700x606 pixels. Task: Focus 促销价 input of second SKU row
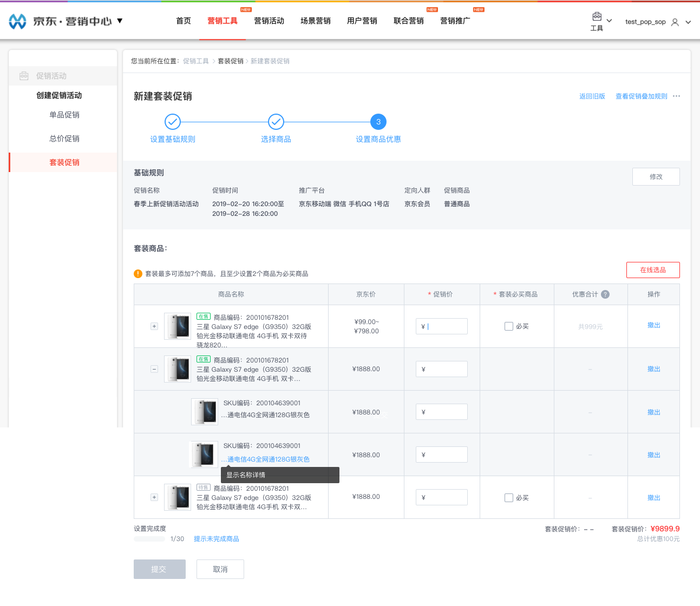pyautogui.click(x=442, y=454)
